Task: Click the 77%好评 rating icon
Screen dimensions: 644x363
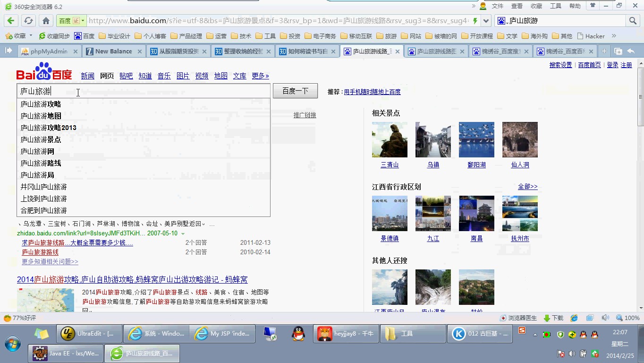Action: [x=20, y=318]
